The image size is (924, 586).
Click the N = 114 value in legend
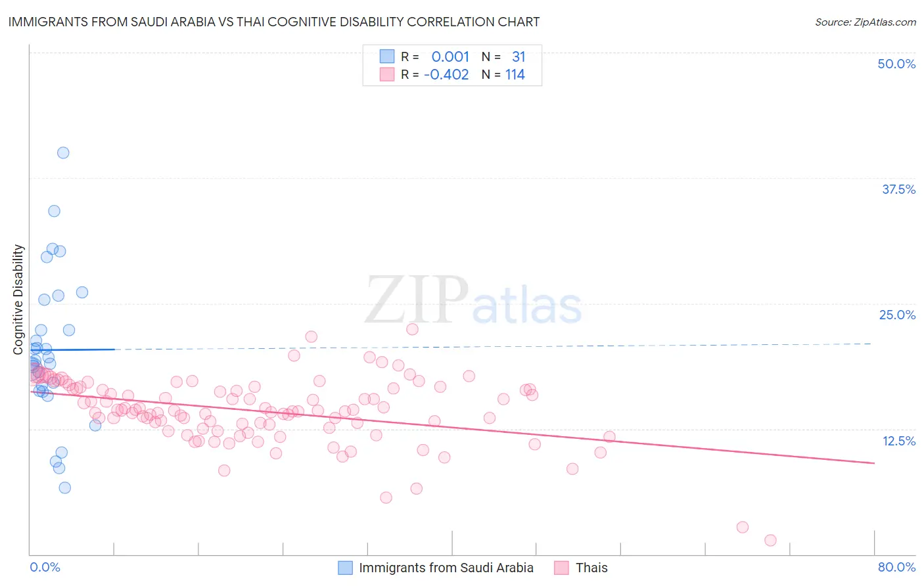[503, 74]
